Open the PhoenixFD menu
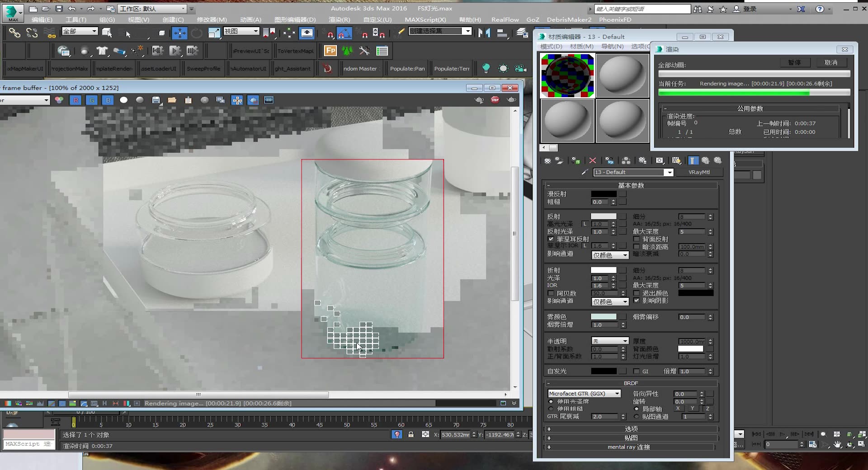This screenshot has height=470, width=868. (615, 19)
